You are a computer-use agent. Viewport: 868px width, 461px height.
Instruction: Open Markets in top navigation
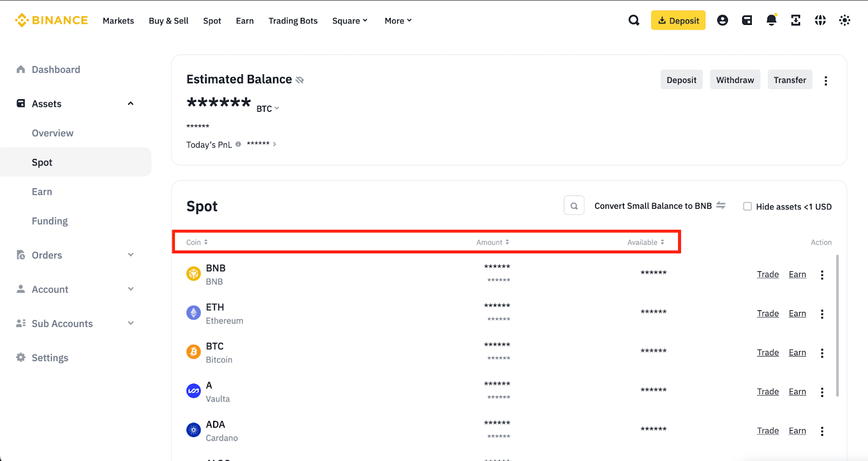(118, 21)
